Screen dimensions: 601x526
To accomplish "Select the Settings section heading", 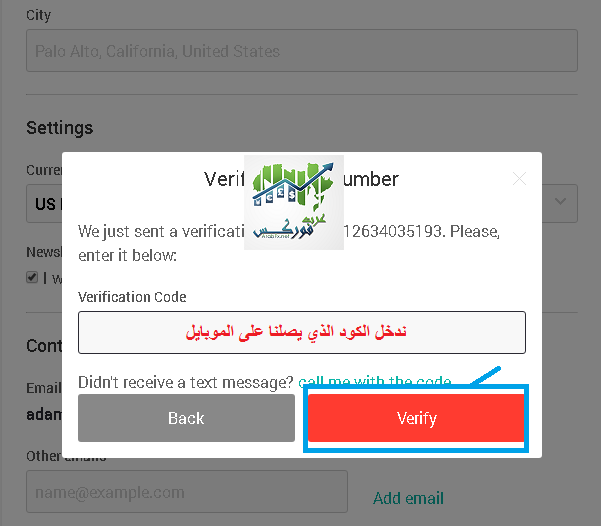I will pos(60,128).
